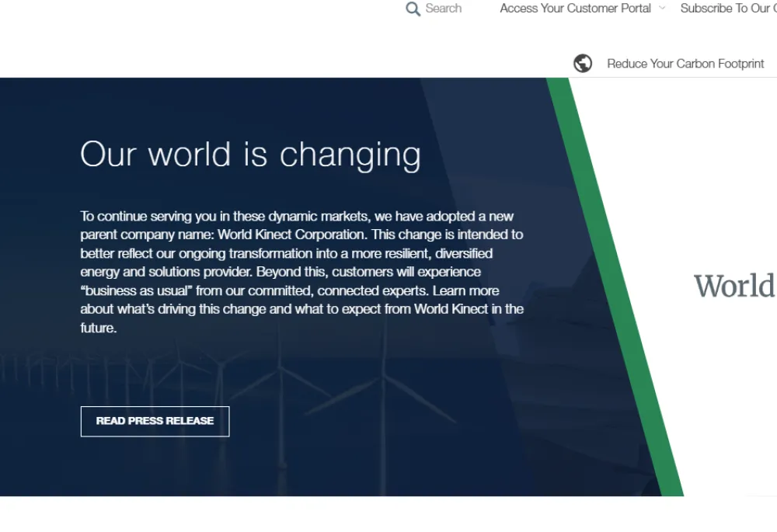
Task: Click the globe icon near Carbon Footprint
Action: coord(583,64)
